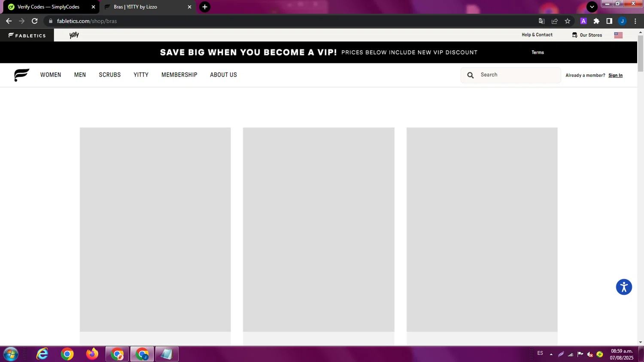Show hidden tray icons arrow
The width and height of the screenshot is (644, 362).
551,354
